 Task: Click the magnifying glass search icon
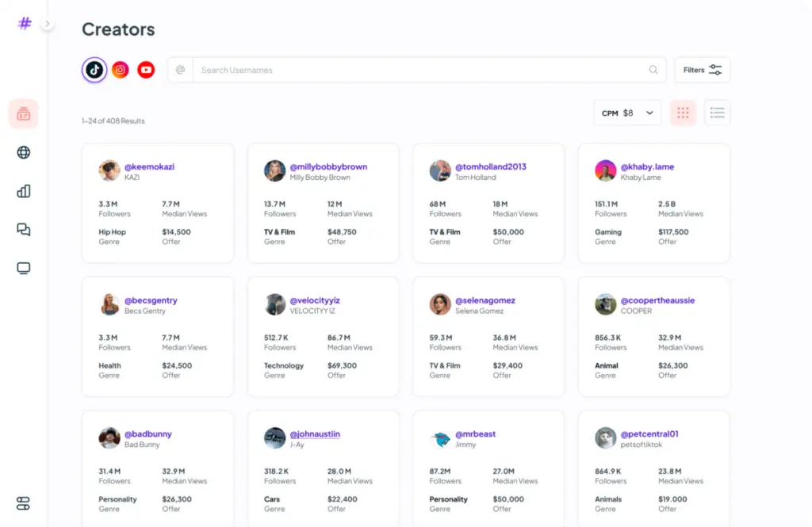[653, 70]
